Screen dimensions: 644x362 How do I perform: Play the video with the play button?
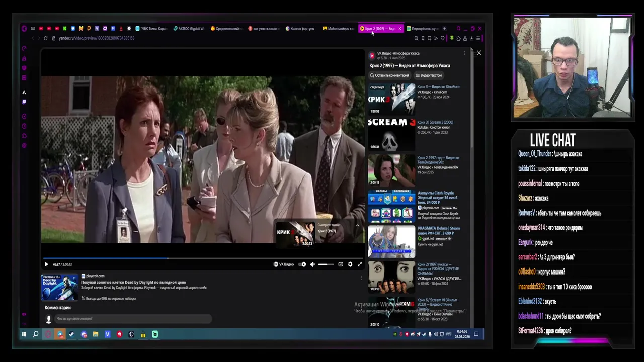click(46, 264)
